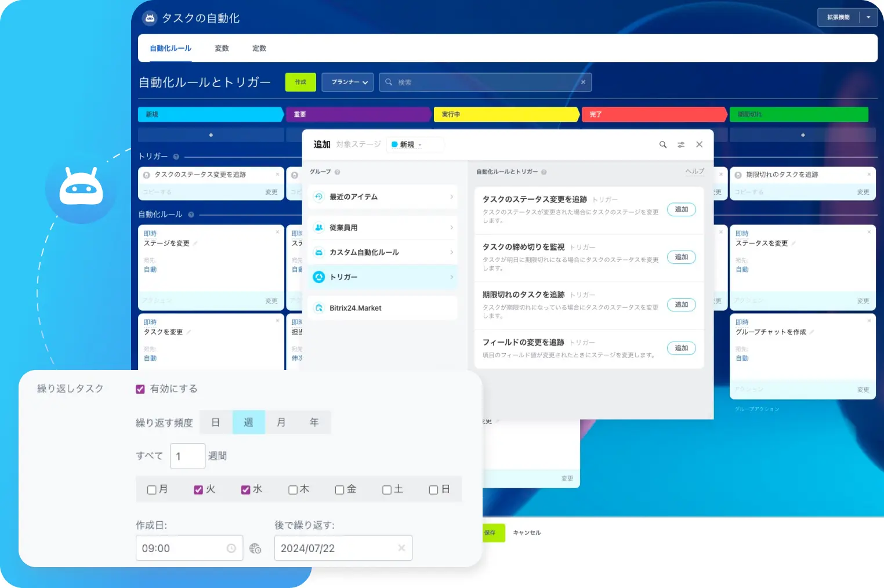The image size is (884, 588).
Task: Expand 最近のアイテム group chevron
Action: tap(451, 197)
